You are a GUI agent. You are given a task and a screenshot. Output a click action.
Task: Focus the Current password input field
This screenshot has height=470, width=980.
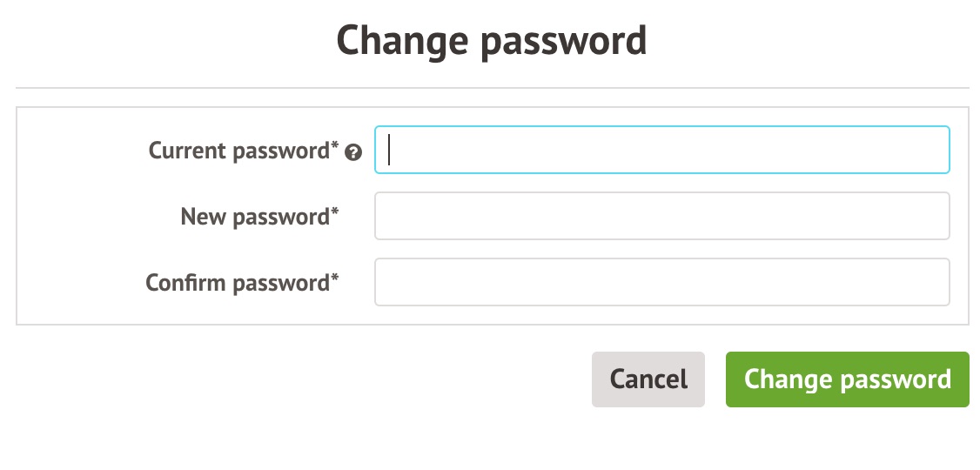pyautogui.click(x=661, y=150)
